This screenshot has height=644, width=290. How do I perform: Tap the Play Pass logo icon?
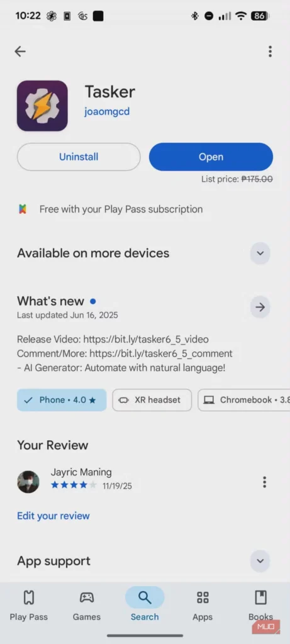click(x=23, y=209)
